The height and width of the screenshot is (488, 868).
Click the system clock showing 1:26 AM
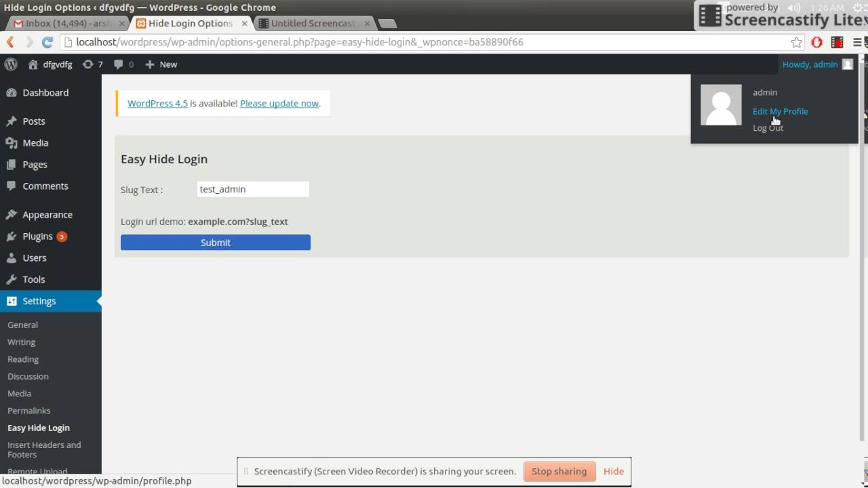coord(828,7)
